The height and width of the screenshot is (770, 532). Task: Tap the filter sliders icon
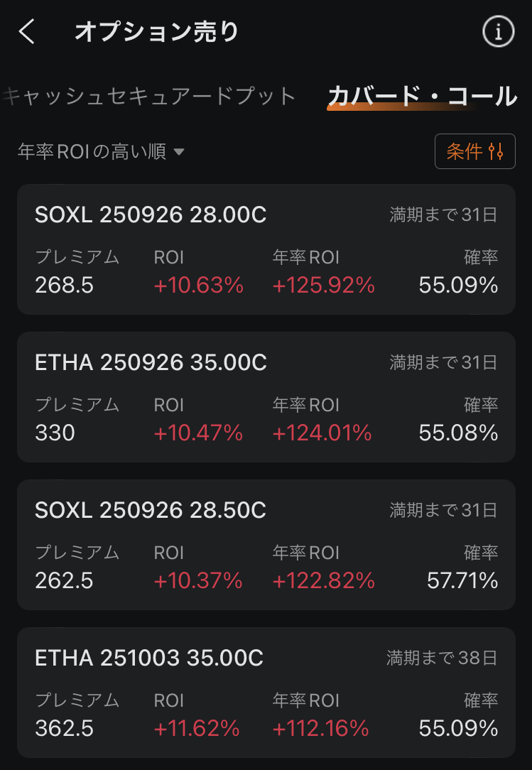pos(496,151)
